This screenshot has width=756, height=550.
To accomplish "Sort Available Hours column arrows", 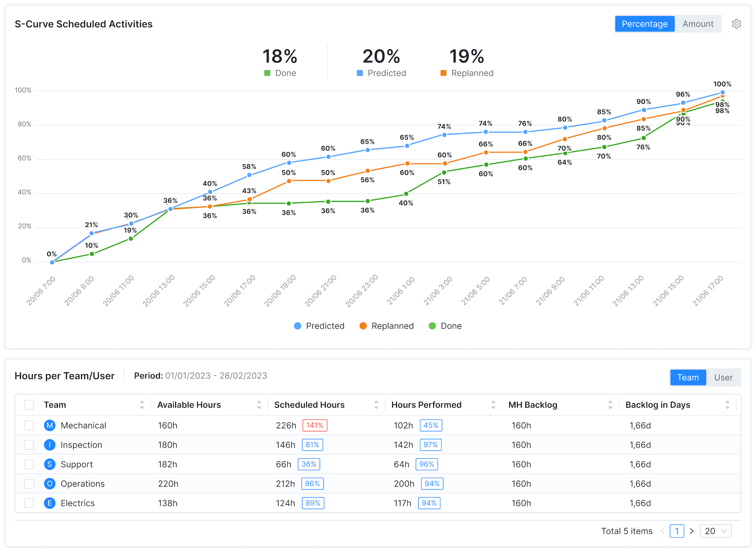I will tap(259, 405).
